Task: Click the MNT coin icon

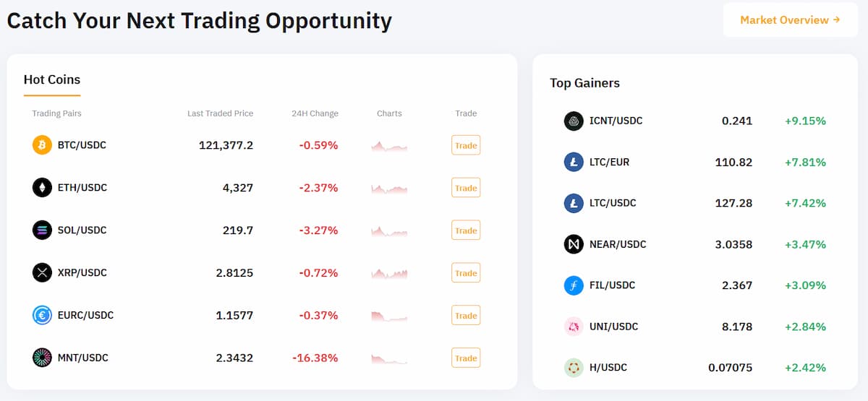Action: (x=42, y=358)
